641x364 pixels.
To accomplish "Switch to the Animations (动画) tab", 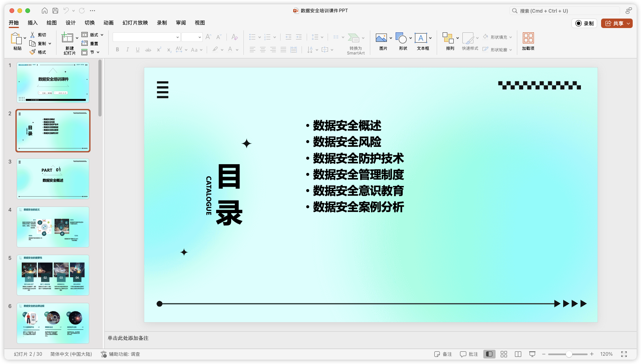I will click(108, 23).
